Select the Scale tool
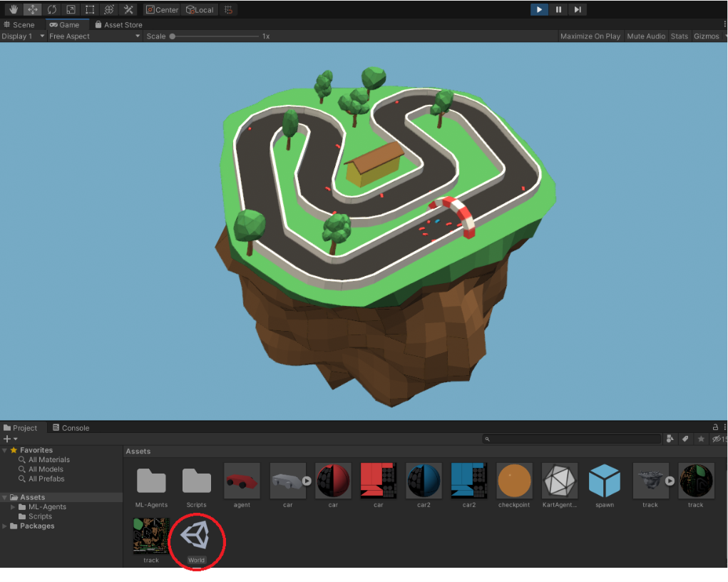The width and height of the screenshot is (728, 582). click(x=71, y=9)
